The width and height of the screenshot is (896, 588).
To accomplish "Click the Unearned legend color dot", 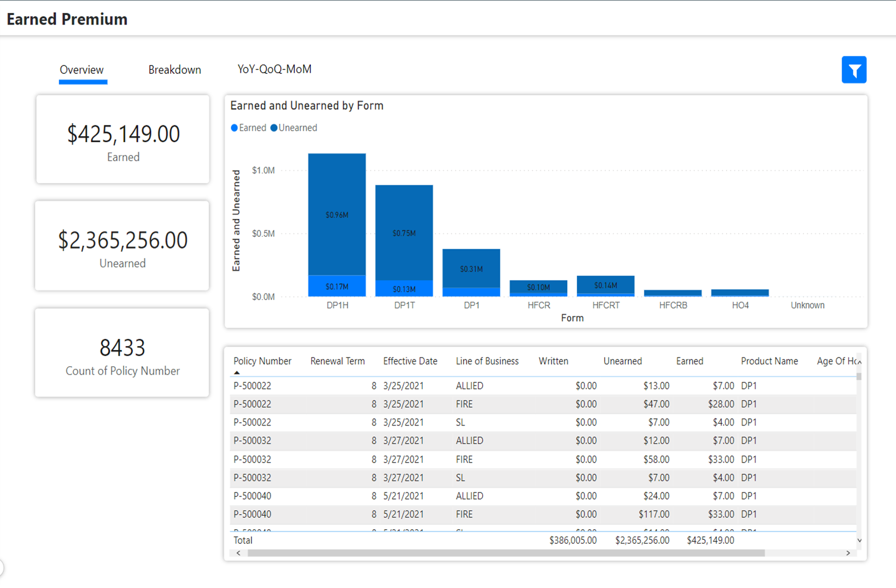I will (x=274, y=128).
